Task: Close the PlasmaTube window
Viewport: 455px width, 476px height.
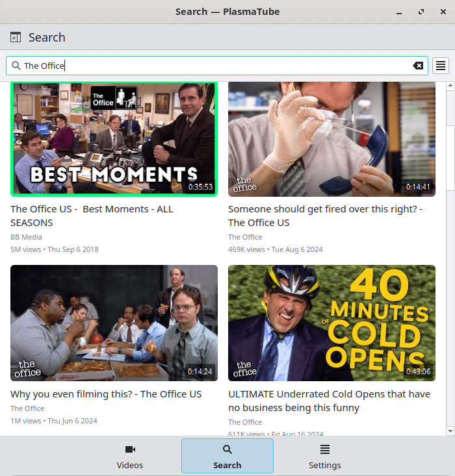Action: pos(443,12)
